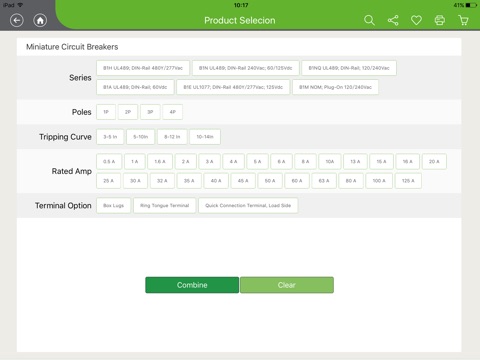Pick 6 A rated amp
The width and height of the screenshot is (480, 360).
click(x=281, y=162)
